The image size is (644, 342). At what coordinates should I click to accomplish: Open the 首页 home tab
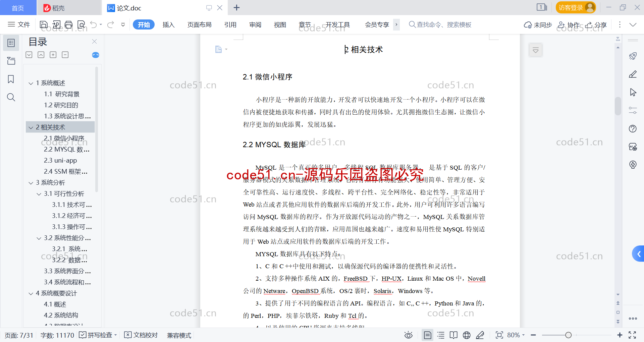[18, 8]
